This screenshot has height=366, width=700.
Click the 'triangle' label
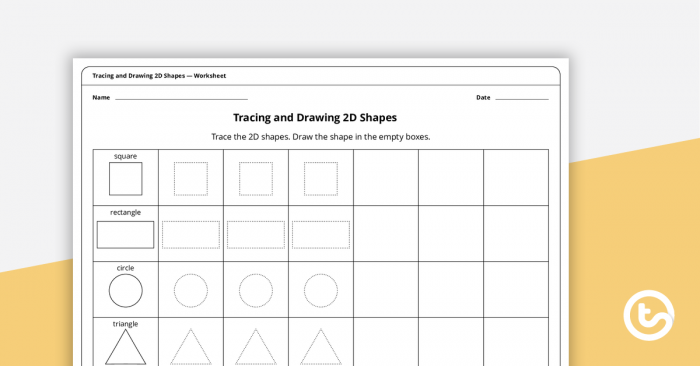pos(125,324)
